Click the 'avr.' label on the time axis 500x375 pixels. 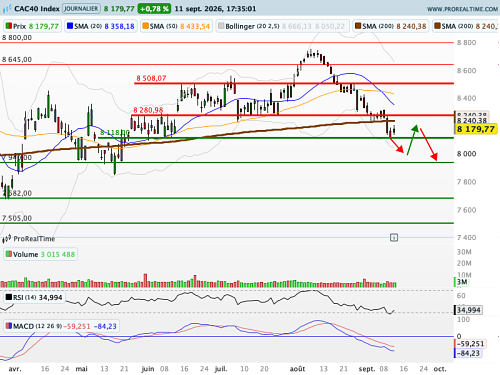click(15, 369)
